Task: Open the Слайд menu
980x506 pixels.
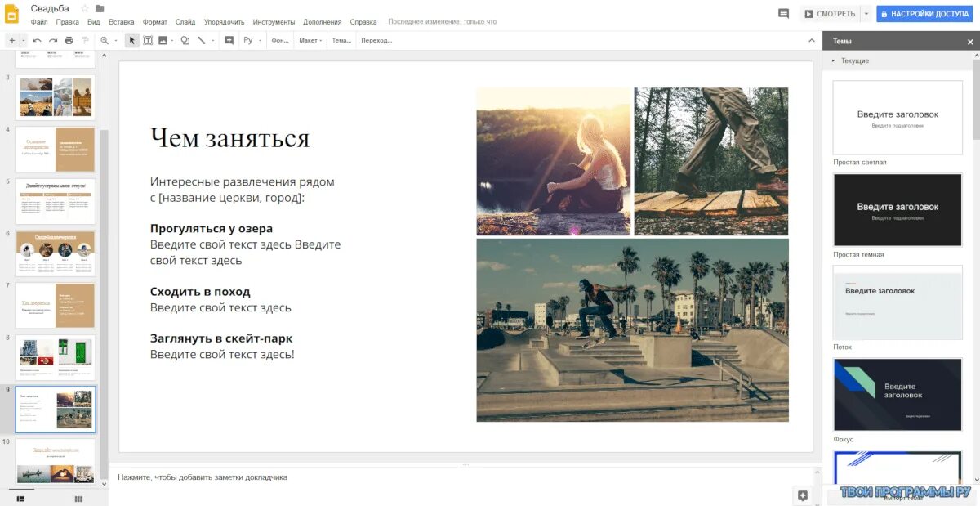Action: (x=185, y=22)
